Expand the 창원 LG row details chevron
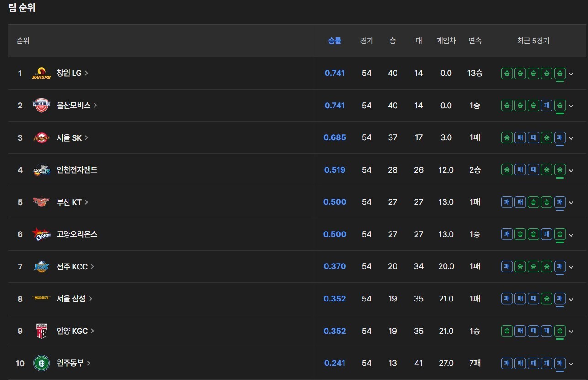This screenshot has height=380, width=588. 571,74
